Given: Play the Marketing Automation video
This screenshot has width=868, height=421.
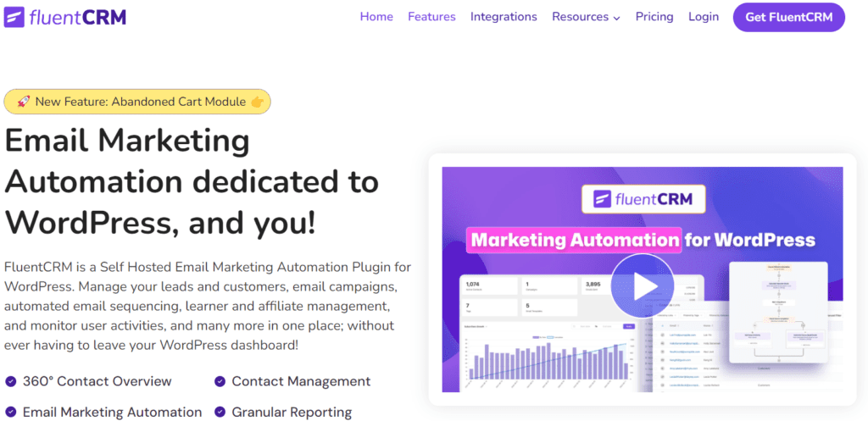Looking at the screenshot, I should coord(642,286).
